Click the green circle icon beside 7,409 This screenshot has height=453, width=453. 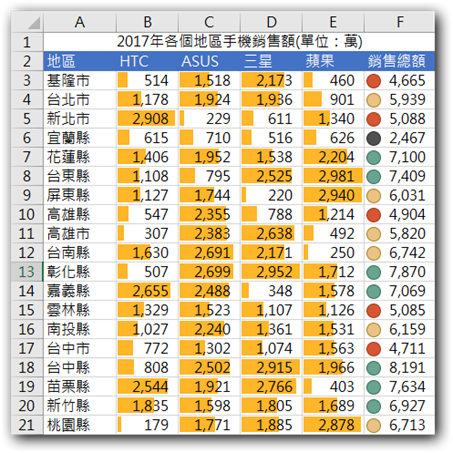[x=374, y=176]
